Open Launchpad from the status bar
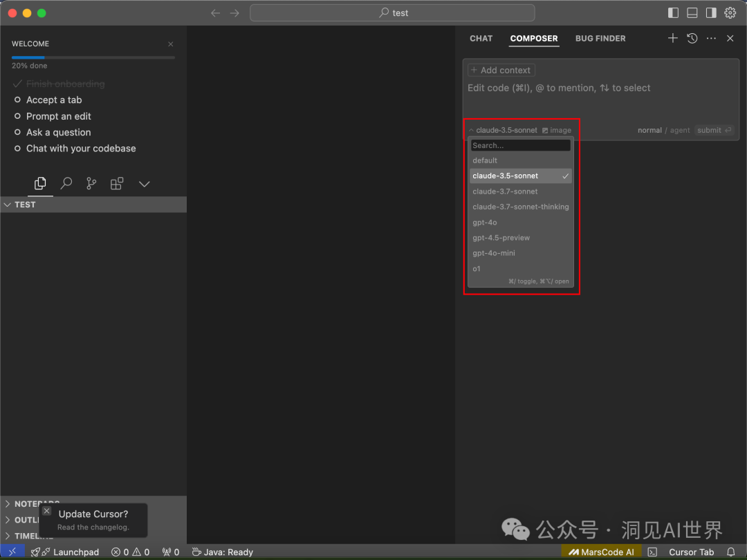This screenshot has width=747, height=560. (65, 552)
